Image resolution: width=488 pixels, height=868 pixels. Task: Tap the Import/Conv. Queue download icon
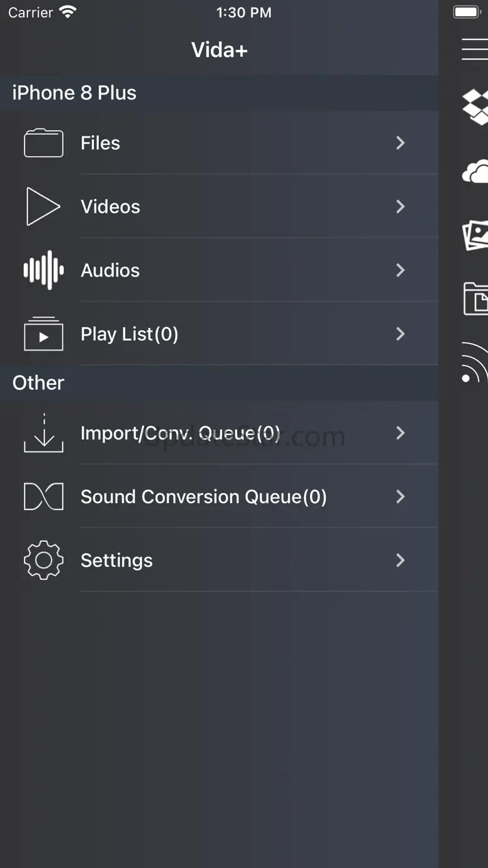tap(43, 433)
